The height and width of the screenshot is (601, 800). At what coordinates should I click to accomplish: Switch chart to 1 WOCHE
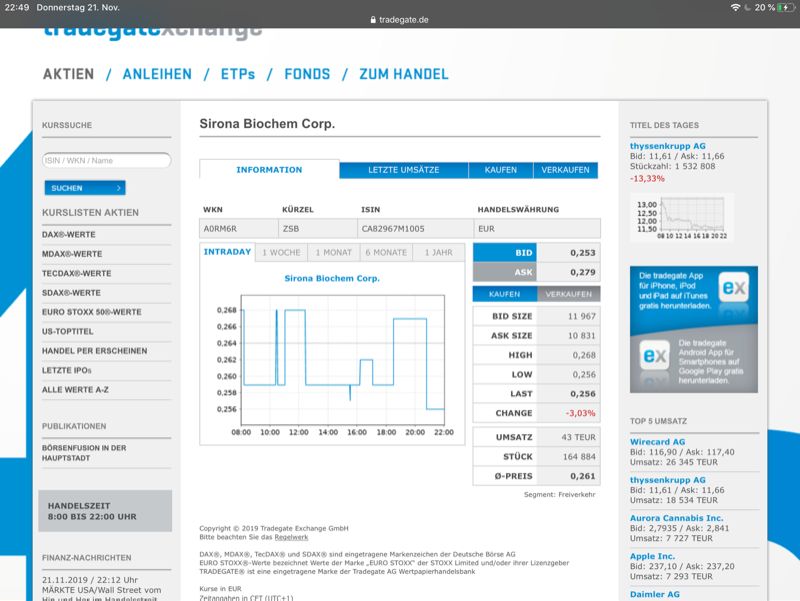(281, 253)
